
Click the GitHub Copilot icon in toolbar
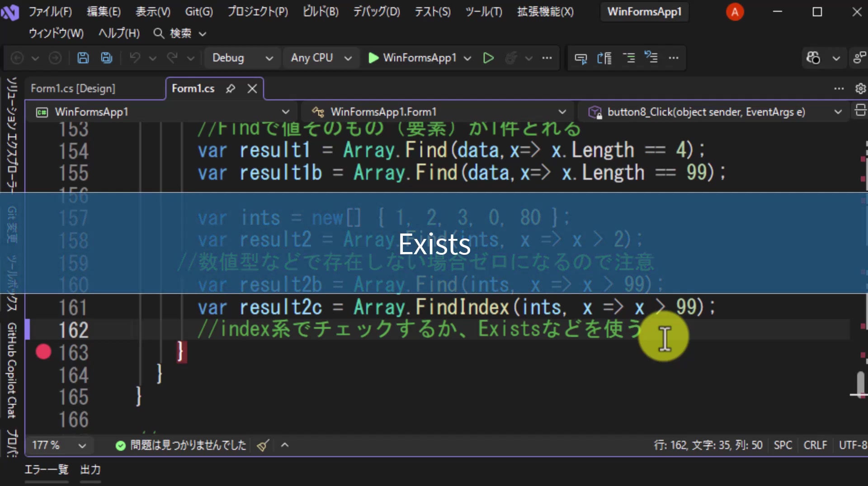(813, 58)
